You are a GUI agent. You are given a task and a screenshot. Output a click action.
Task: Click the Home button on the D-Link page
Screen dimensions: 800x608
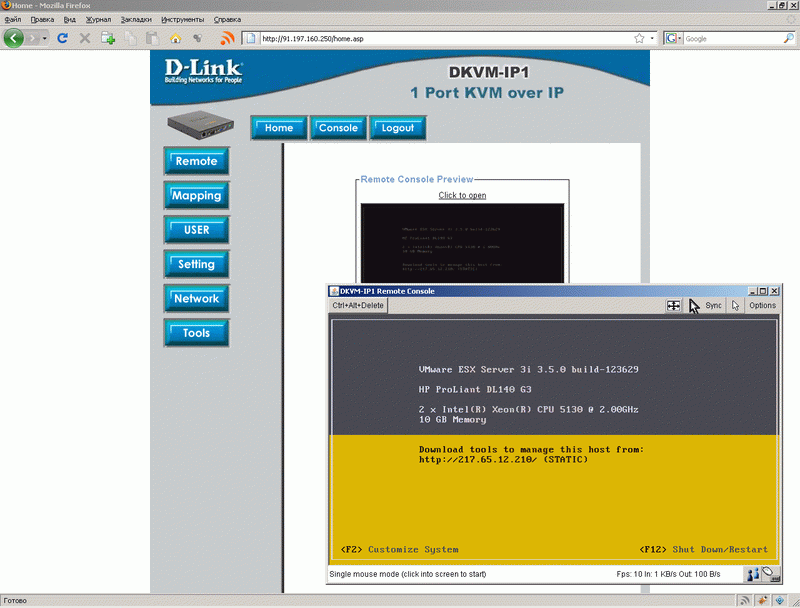pos(279,128)
